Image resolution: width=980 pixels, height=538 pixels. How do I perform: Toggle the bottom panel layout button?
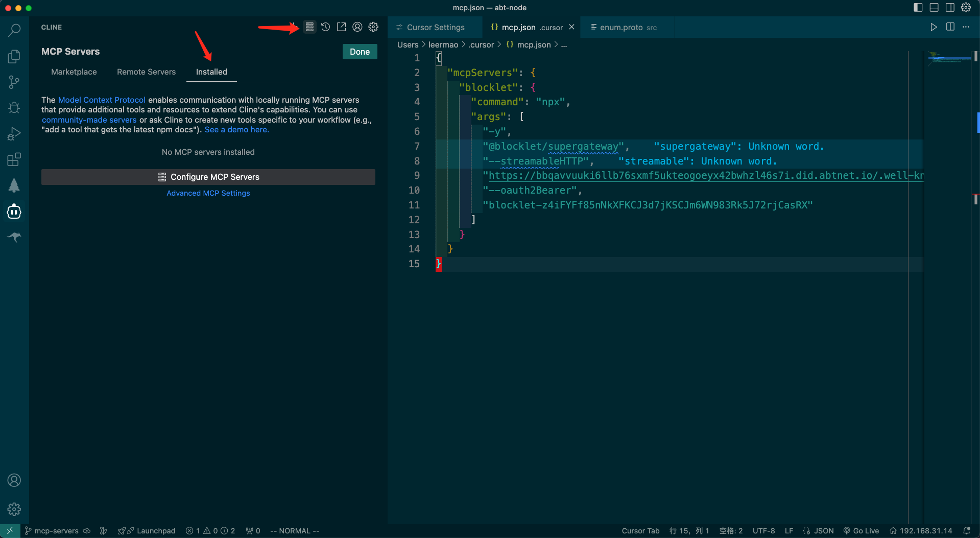point(934,8)
